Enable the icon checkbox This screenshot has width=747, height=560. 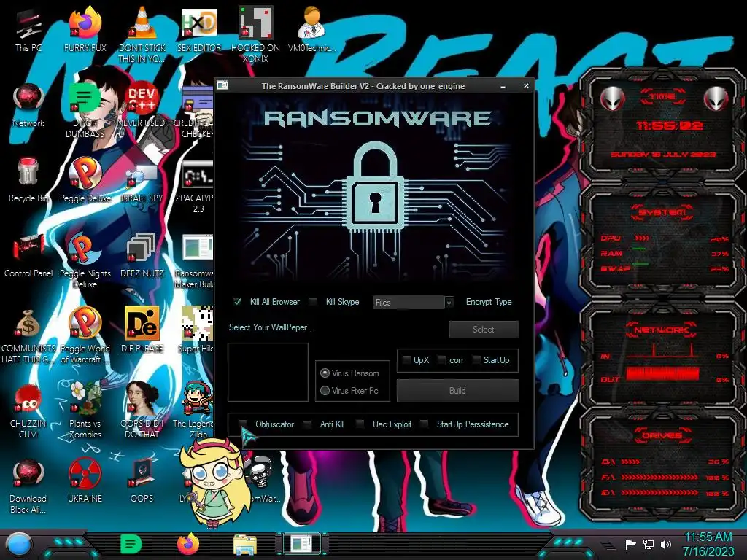(441, 360)
